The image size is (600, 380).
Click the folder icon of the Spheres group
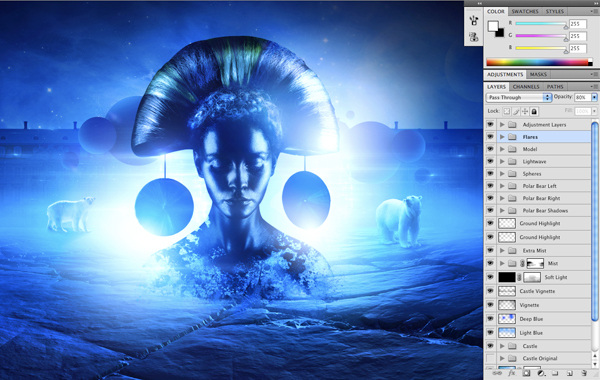tap(512, 174)
